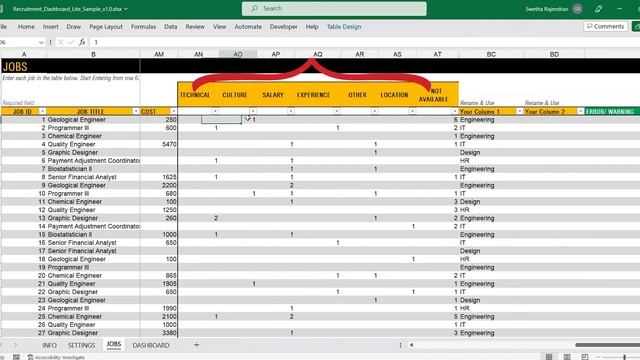Viewport: 640px width, 360px height.
Task: Switch to Page Layout view icon
Action: pos(567,357)
